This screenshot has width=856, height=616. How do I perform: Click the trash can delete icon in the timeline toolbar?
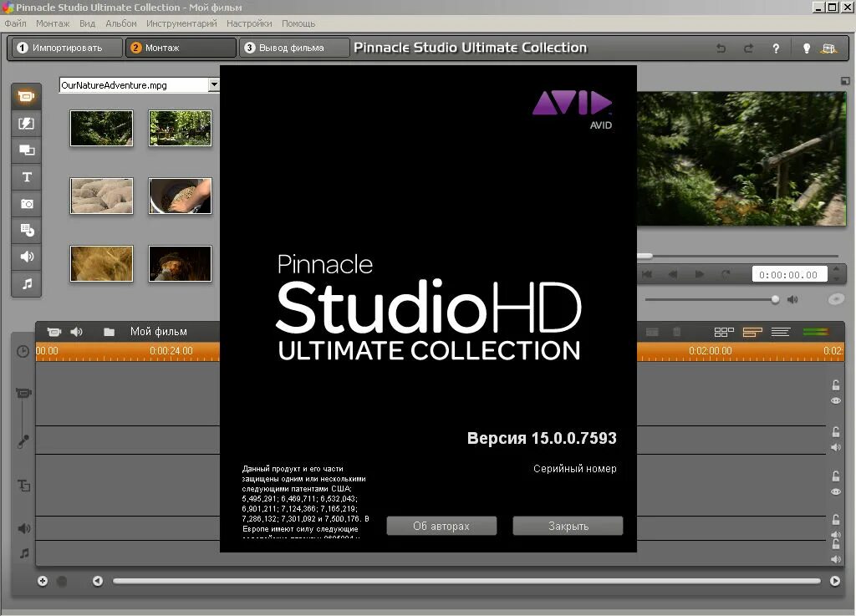676,332
